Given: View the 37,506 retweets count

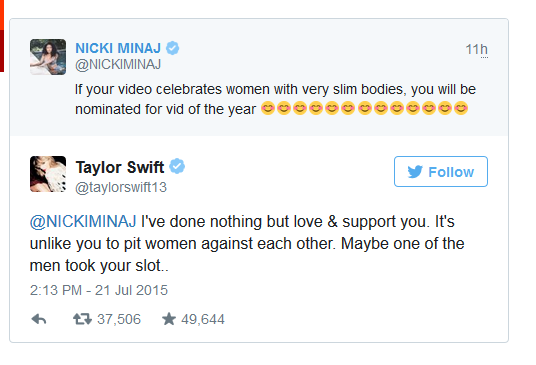Looking at the screenshot, I should (x=119, y=319).
